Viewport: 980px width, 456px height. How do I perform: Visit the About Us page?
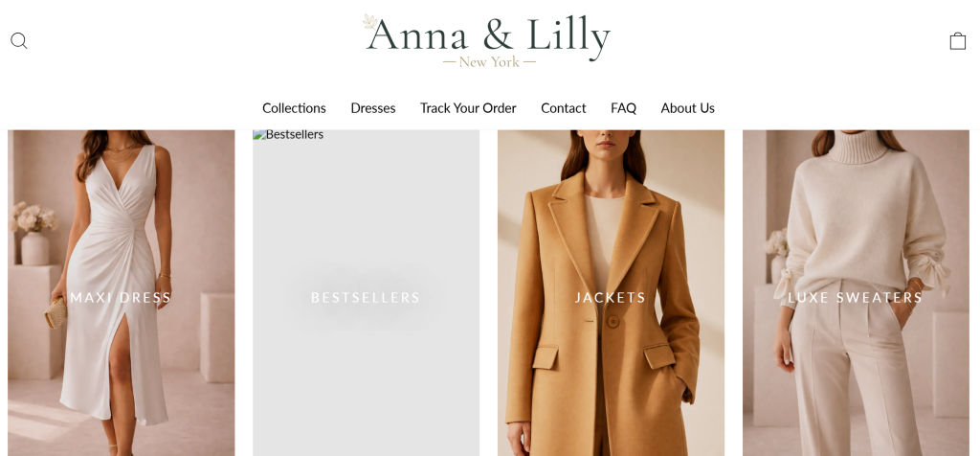tap(687, 108)
